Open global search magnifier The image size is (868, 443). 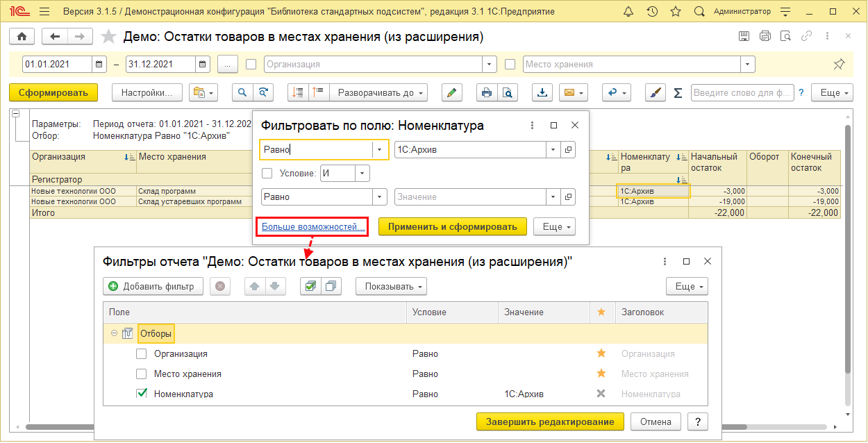[699, 12]
